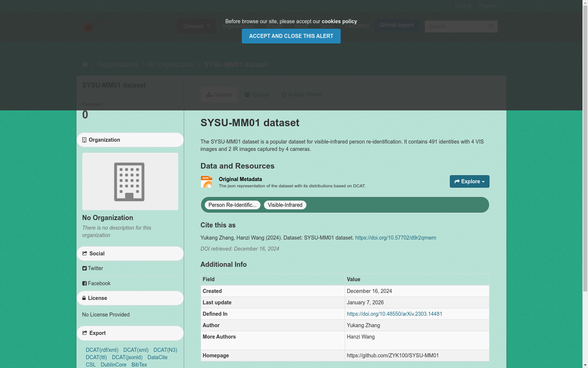Export as DCAT(ttl)

[x=96, y=357]
